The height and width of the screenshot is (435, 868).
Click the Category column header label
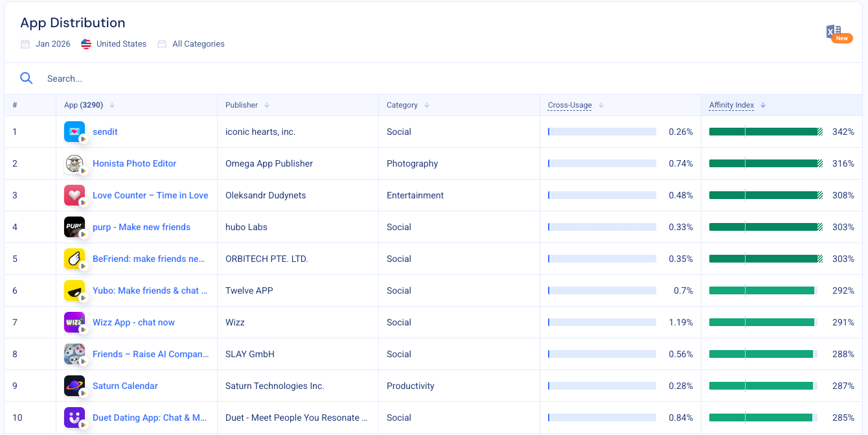tap(402, 105)
